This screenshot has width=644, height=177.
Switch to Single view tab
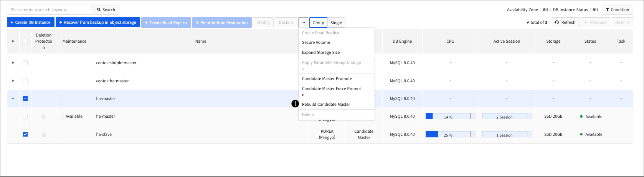click(x=336, y=23)
